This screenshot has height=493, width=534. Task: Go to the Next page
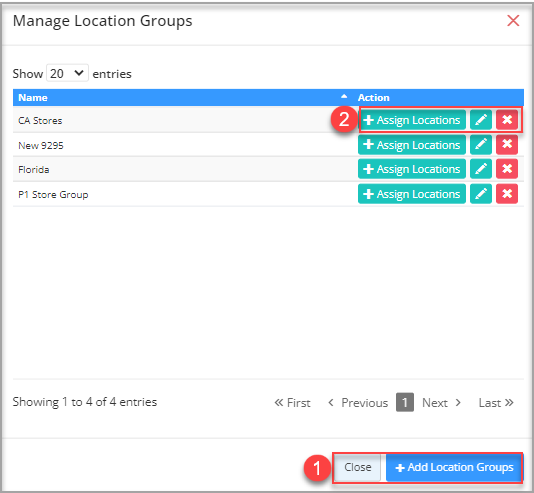[442, 403]
